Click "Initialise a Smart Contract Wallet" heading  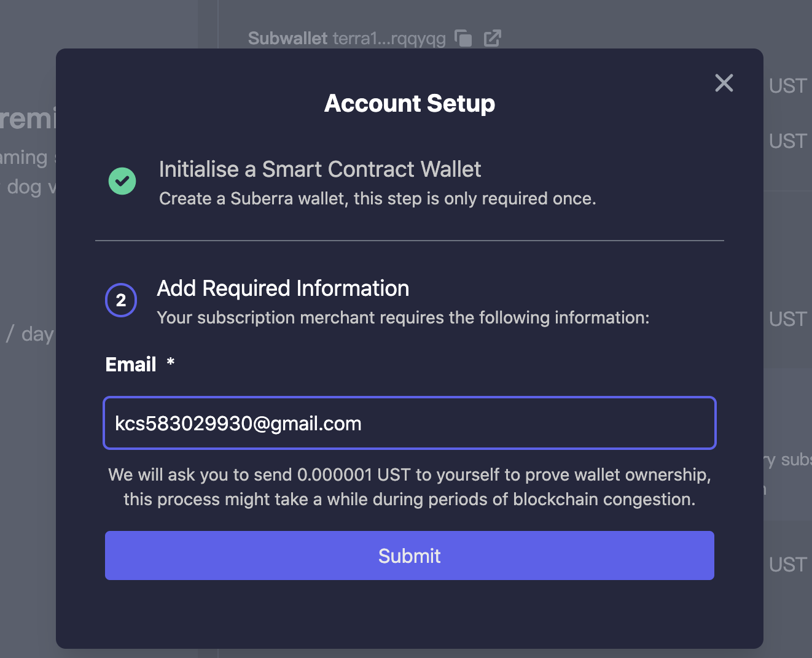[319, 169]
